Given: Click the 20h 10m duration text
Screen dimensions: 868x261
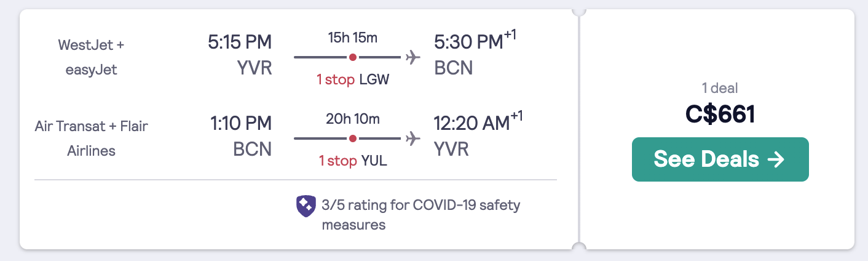Looking at the screenshot, I should click(x=353, y=119).
